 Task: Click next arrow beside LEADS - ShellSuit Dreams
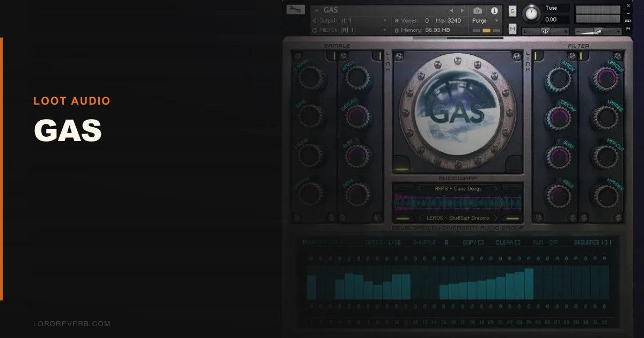[495, 218]
